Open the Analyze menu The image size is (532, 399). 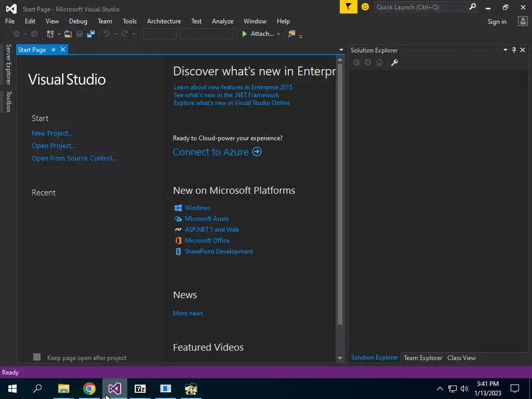pos(222,21)
